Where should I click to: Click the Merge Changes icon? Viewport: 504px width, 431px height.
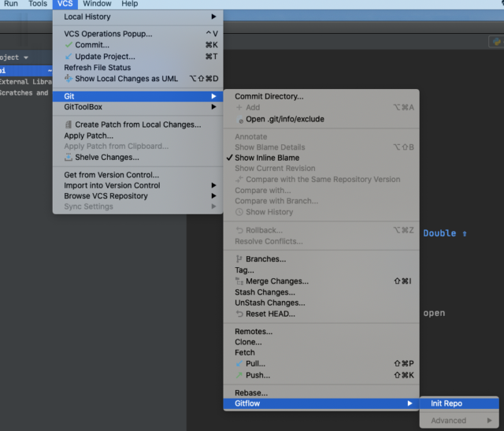click(x=239, y=281)
